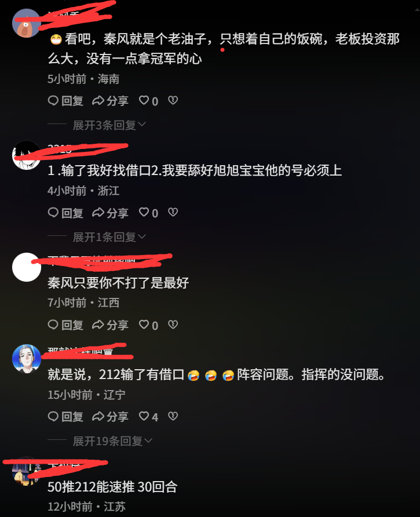
Task: Share the Jiangxi comment
Action: tap(110, 325)
